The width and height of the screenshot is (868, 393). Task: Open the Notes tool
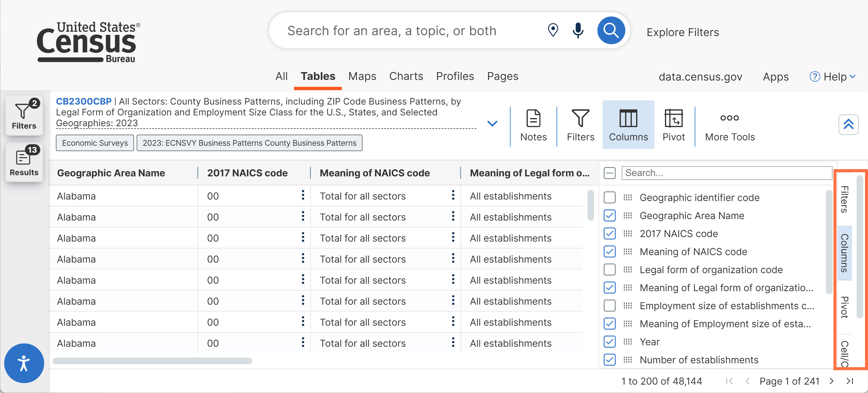[533, 125]
